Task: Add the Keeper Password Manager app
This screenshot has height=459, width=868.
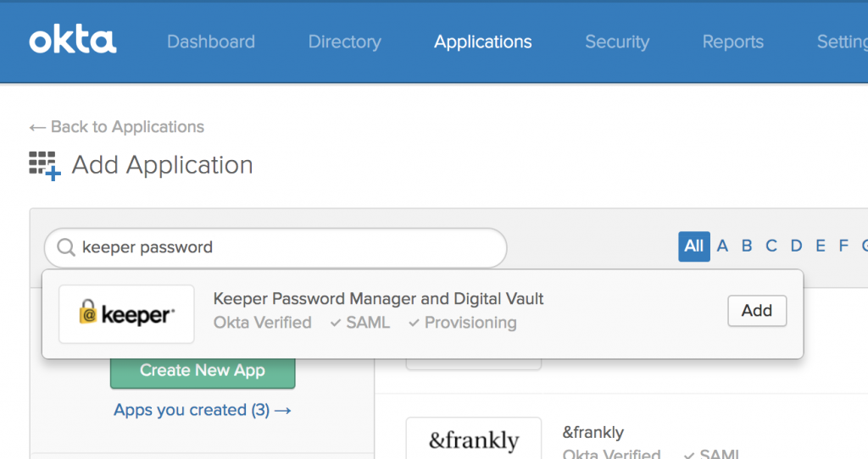Action: click(x=757, y=311)
